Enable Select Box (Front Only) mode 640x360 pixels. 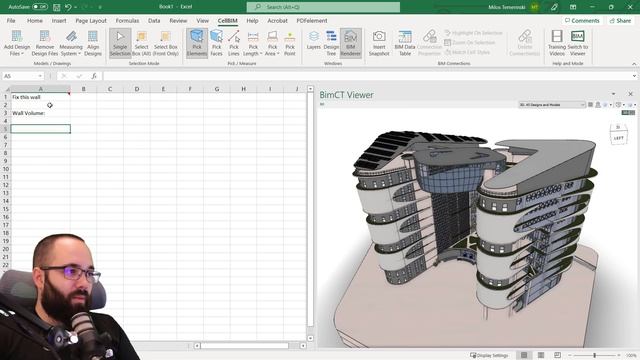coord(166,43)
